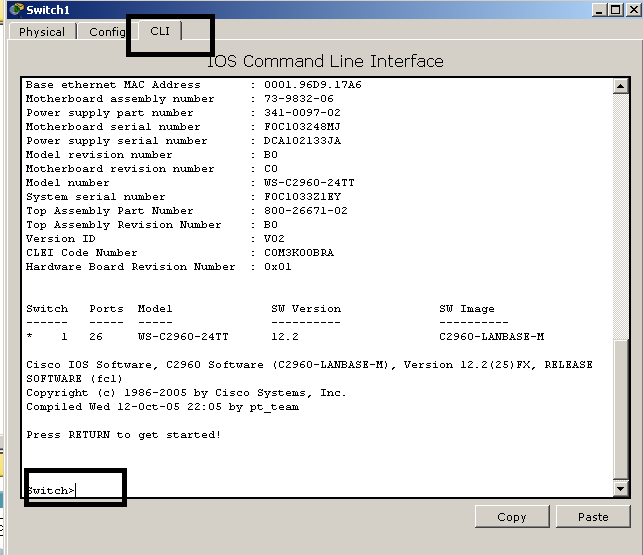Click motherboard assembly number 73-9832-06

tap(299, 99)
